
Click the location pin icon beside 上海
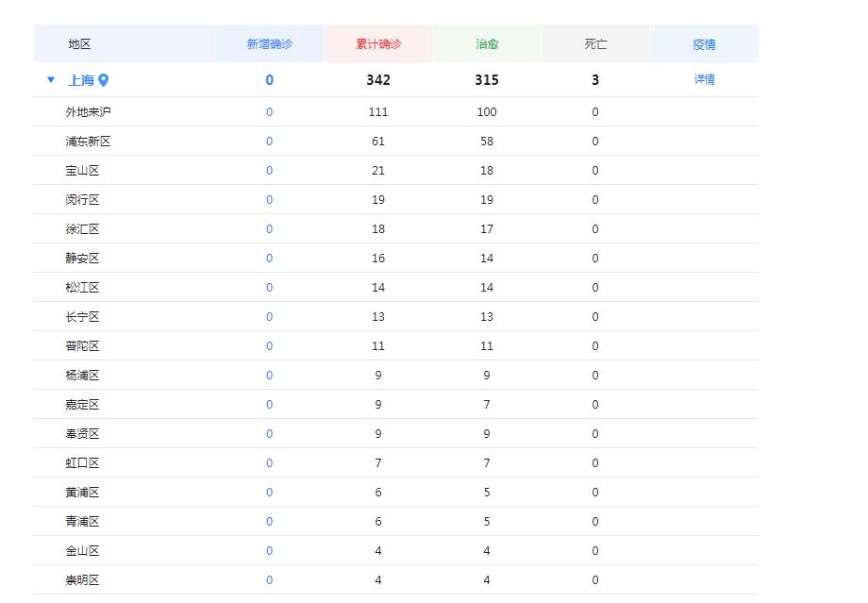click(104, 80)
